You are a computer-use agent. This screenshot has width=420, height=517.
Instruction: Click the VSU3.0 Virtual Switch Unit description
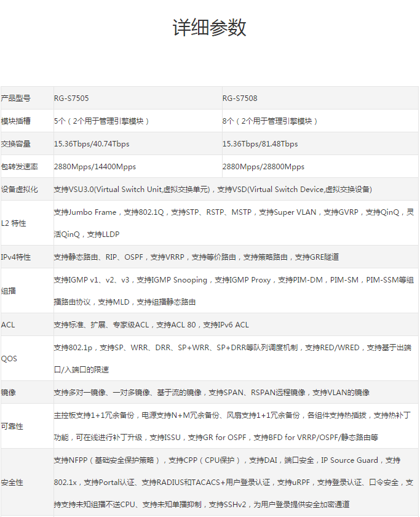(x=213, y=190)
